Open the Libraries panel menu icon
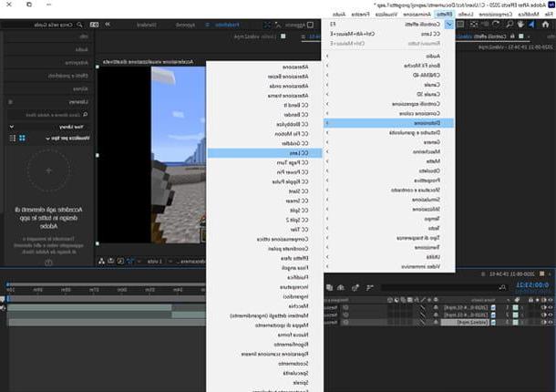 [11, 102]
